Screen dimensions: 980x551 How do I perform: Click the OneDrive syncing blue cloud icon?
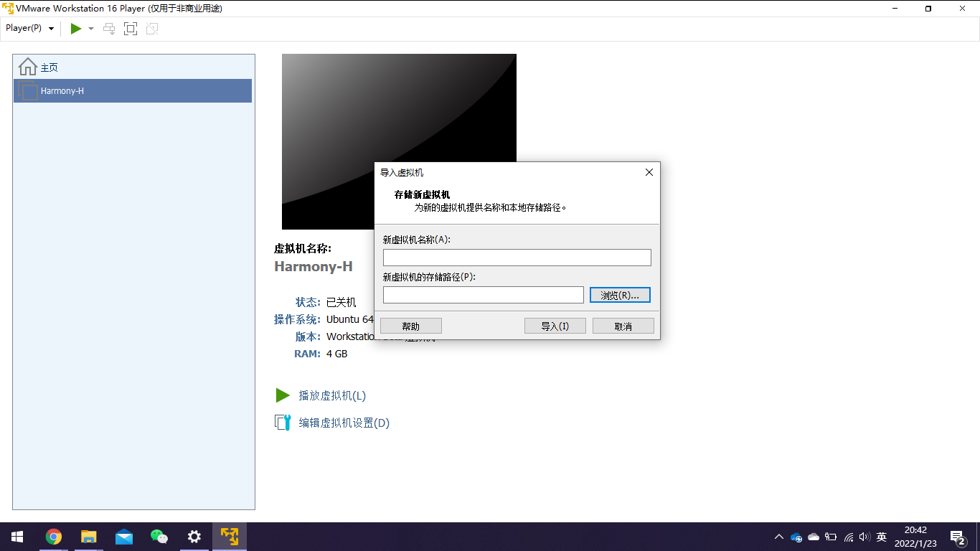[x=796, y=537]
